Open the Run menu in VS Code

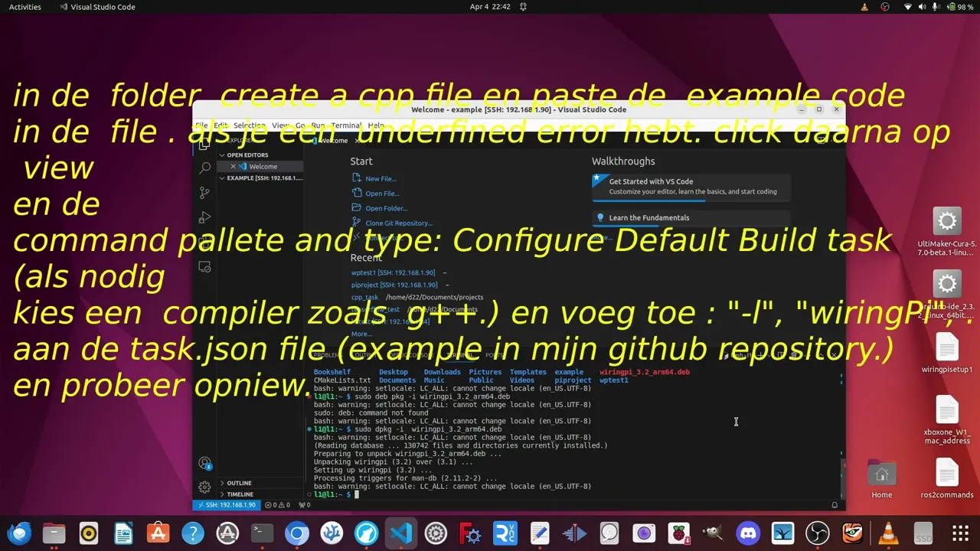pyautogui.click(x=317, y=126)
